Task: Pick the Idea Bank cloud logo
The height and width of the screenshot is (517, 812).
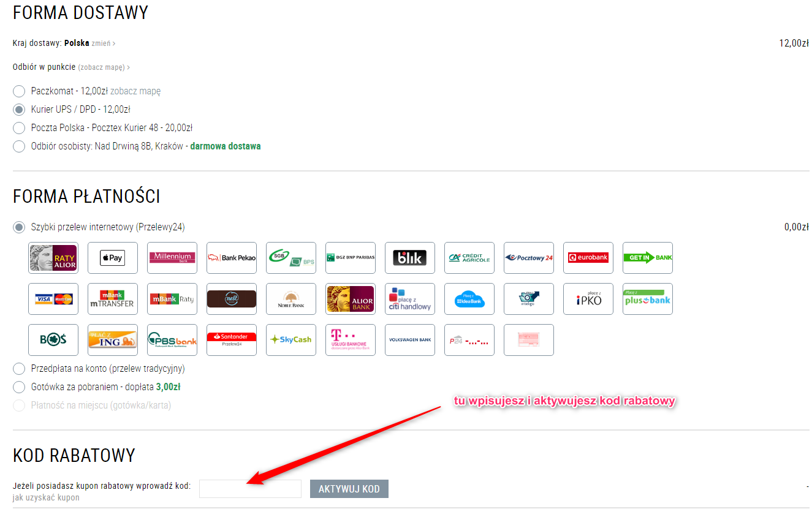Action: coord(469,299)
